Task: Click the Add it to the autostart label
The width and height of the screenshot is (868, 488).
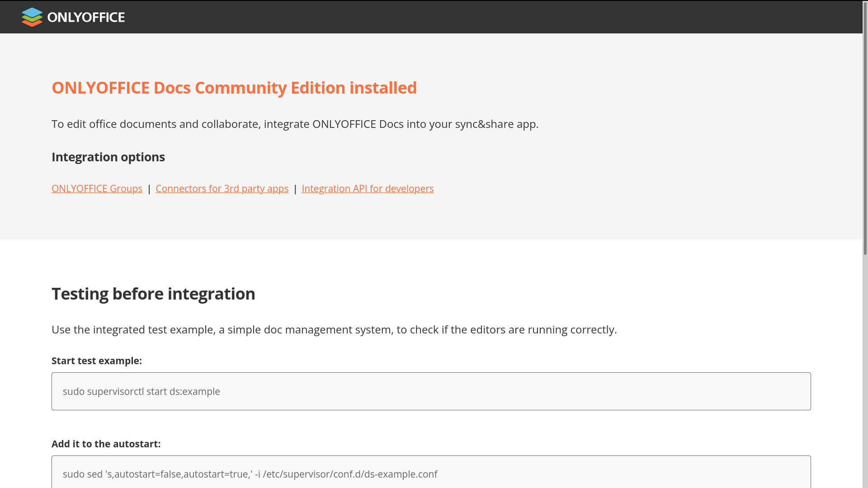Action: coord(106,444)
